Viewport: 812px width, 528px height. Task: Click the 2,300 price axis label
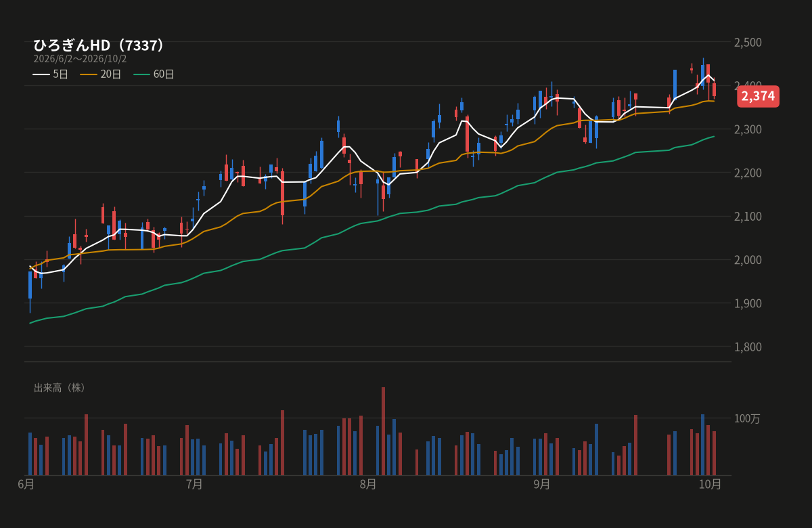click(x=748, y=129)
